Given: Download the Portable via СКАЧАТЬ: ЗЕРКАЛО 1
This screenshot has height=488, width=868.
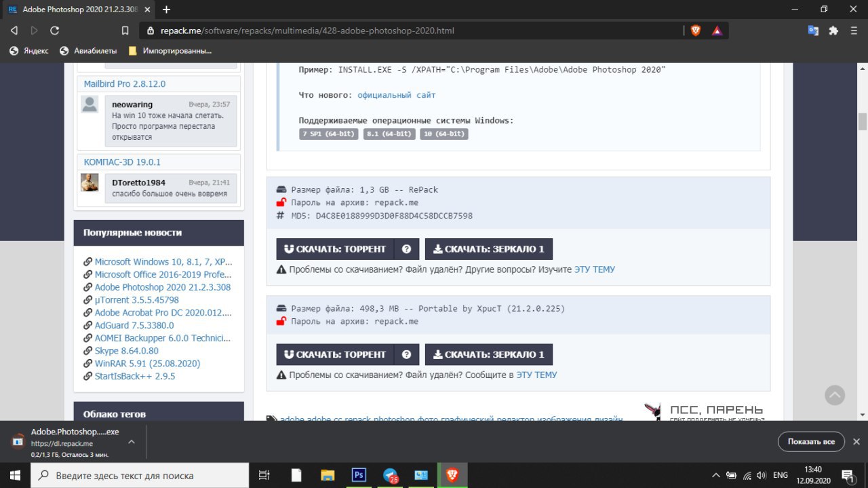Looking at the screenshot, I should 489,354.
